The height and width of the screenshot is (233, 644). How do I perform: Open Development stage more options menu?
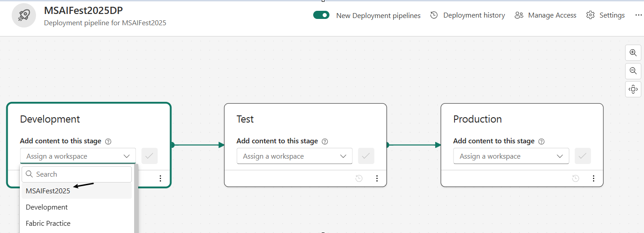pyautogui.click(x=160, y=178)
